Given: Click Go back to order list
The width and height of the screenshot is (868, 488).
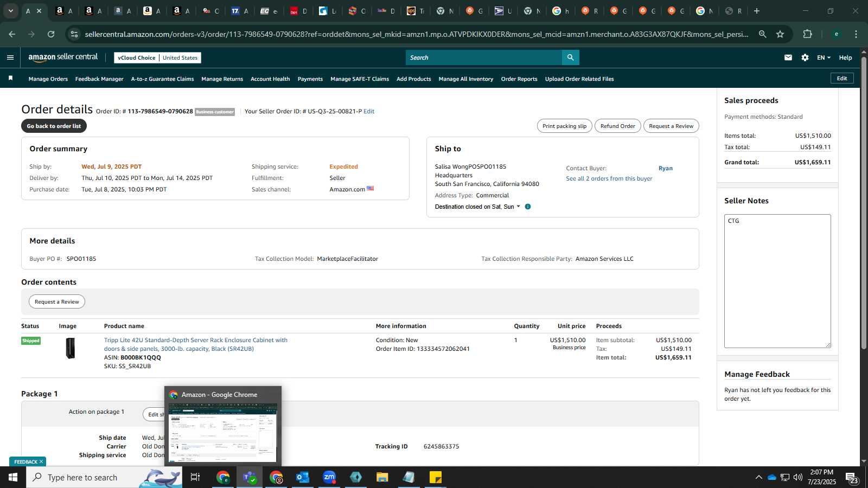Looking at the screenshot, I should (54, 126).
